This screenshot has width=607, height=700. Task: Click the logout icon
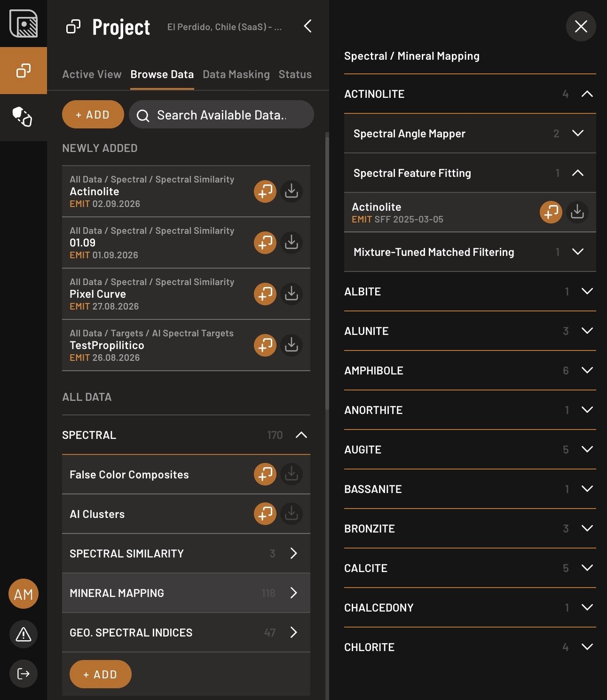[x=24, y=674]
